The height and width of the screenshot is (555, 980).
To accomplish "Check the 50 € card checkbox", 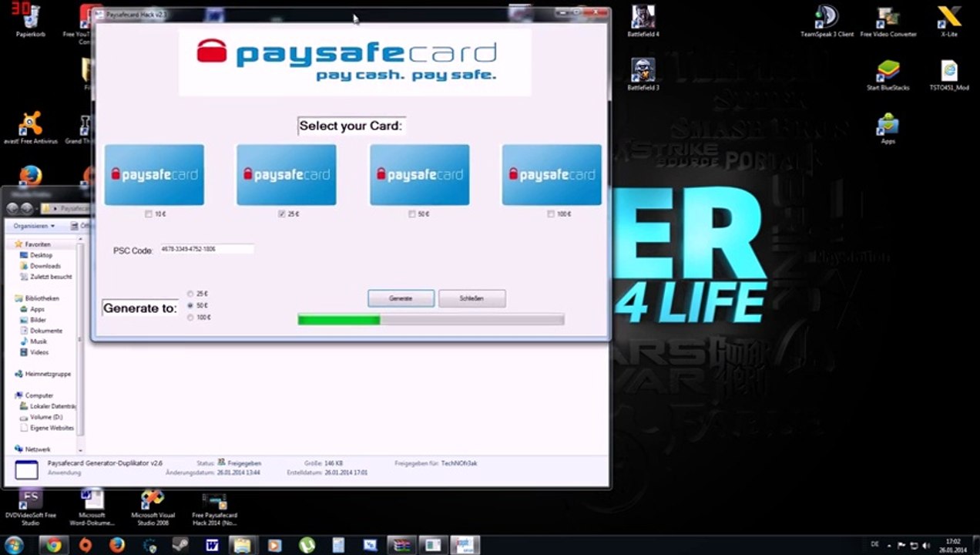I will pyautogui.click(x=412, y=214).
